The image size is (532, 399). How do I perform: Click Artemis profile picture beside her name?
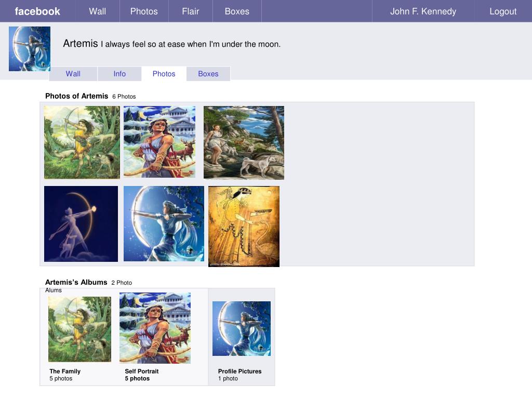pos(30,49)
